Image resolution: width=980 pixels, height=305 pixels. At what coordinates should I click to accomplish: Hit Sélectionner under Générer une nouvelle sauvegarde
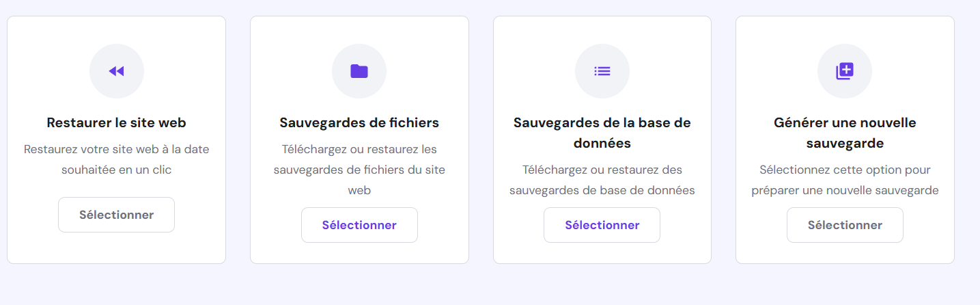pos(845,225)
